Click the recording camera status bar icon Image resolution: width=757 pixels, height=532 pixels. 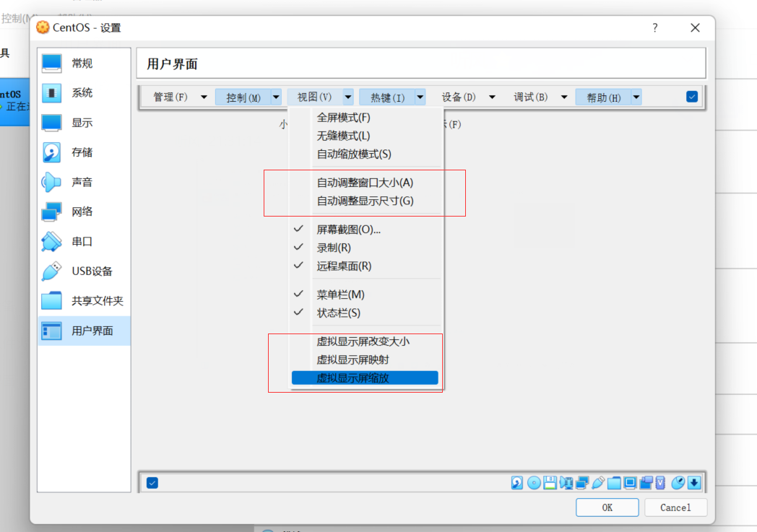coord(646,483)
